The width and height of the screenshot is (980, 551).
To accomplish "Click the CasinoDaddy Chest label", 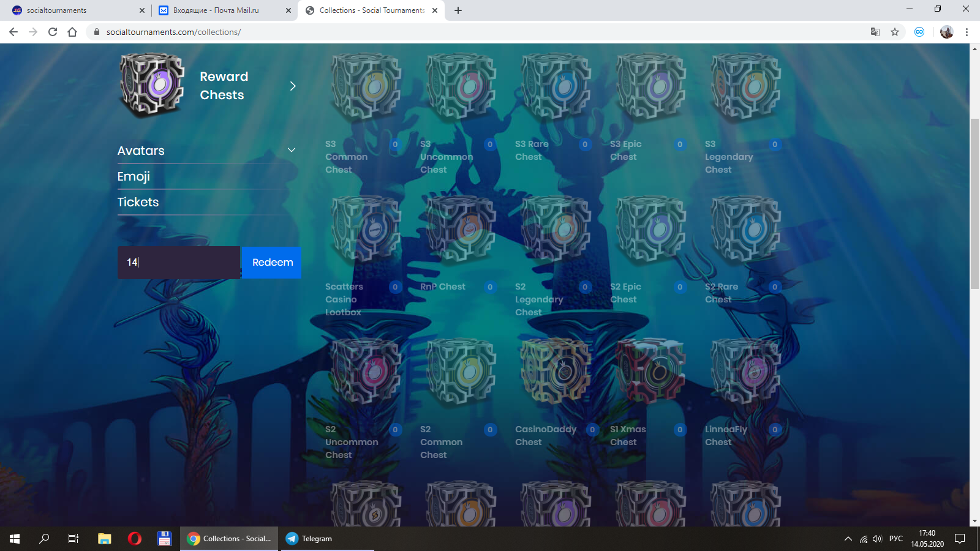I will [x=546, y=436].
